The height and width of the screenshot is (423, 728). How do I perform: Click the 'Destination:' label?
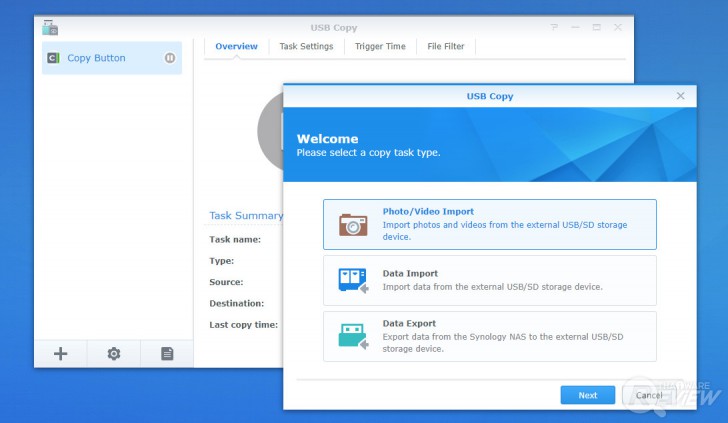coord(236,304)
